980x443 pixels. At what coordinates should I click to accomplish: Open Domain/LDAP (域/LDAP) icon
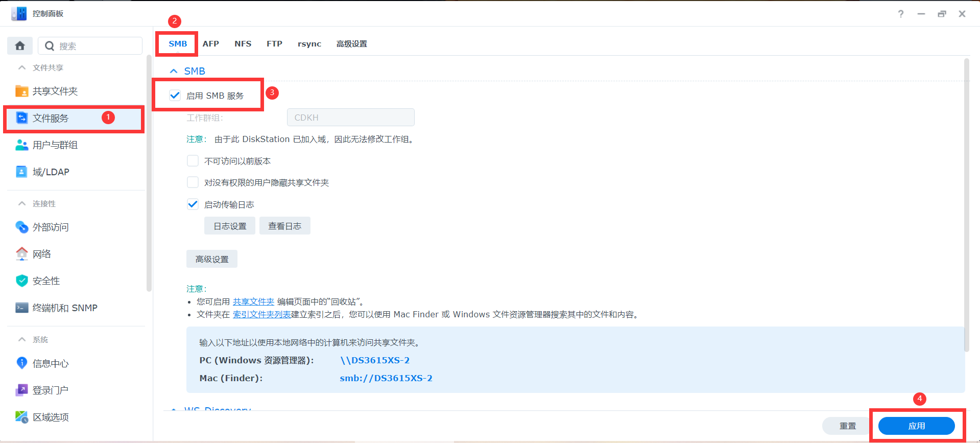point(21,172)
